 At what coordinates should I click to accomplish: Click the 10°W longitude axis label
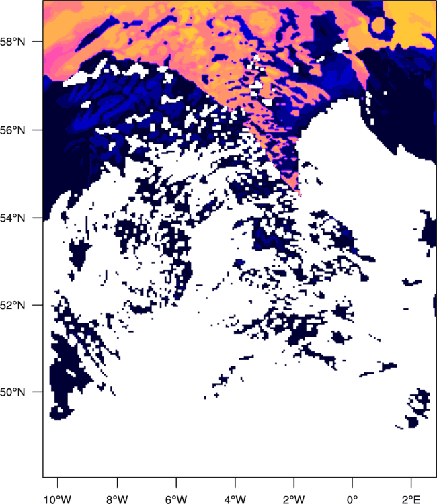pos(58,499)
